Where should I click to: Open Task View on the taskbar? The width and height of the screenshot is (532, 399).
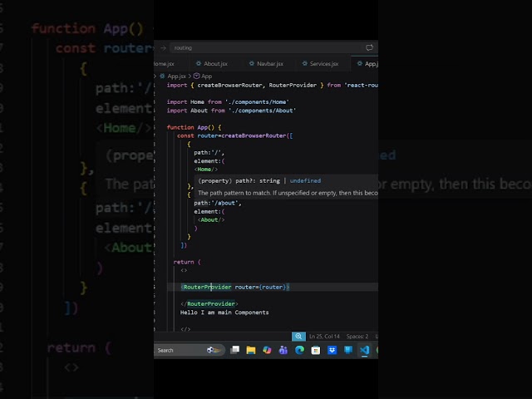234,350
